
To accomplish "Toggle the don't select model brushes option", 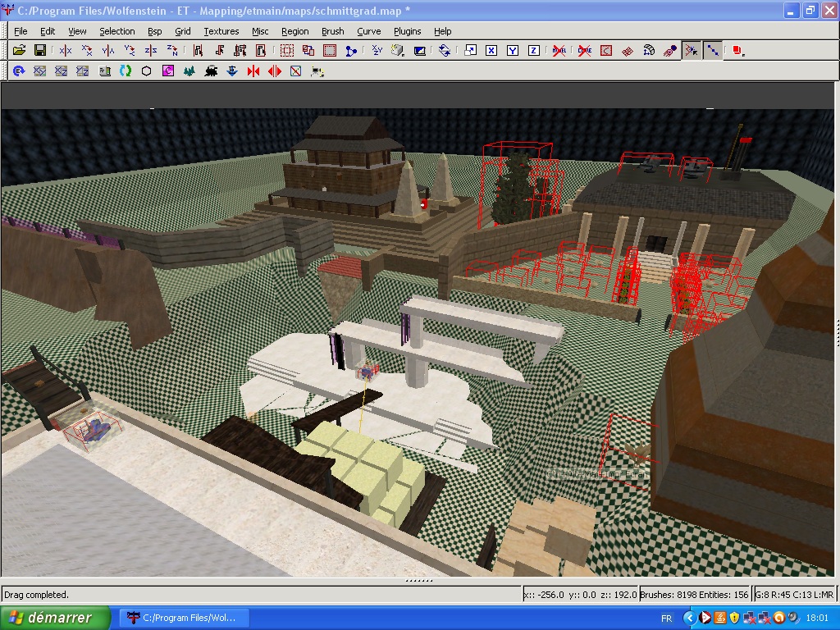I will (559, 50).
